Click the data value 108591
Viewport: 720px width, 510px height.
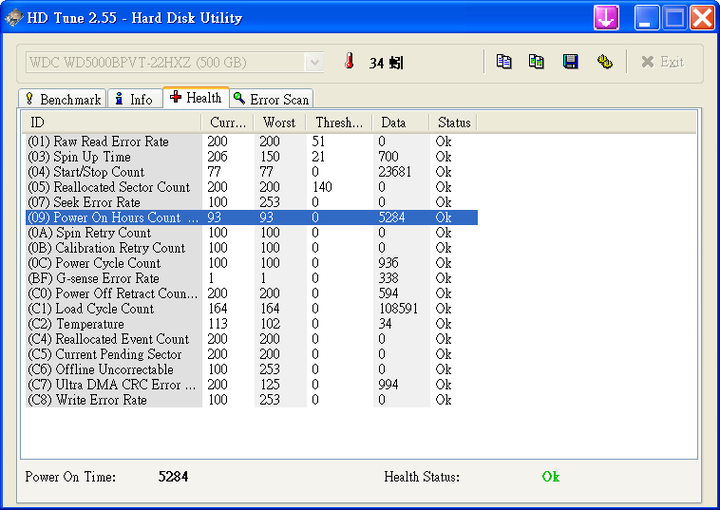tap(398, 308)
